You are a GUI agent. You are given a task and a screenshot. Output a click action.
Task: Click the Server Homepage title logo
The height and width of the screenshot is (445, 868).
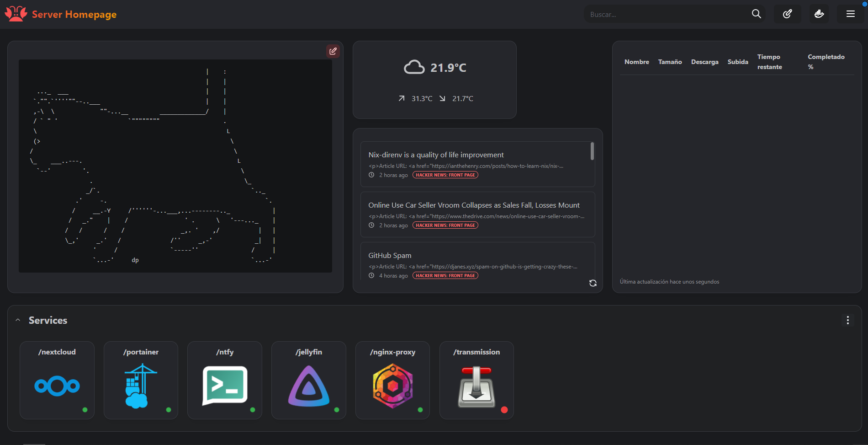coord(61,14)
